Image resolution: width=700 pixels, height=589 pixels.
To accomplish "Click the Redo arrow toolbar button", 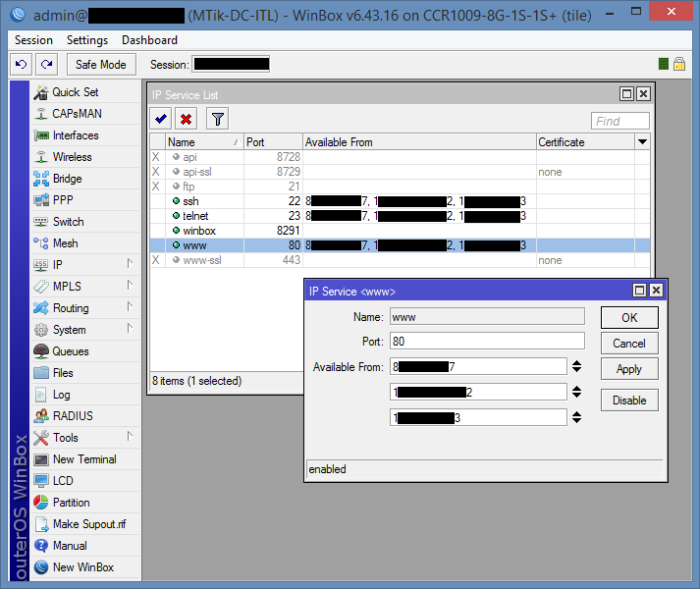I will [47, 65].
